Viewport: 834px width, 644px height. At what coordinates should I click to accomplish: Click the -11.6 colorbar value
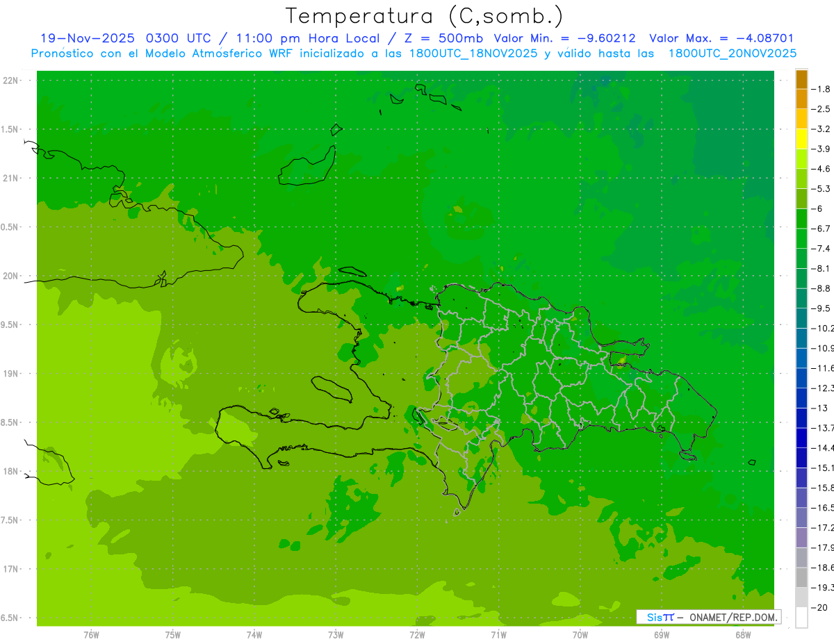pos(822,368)
